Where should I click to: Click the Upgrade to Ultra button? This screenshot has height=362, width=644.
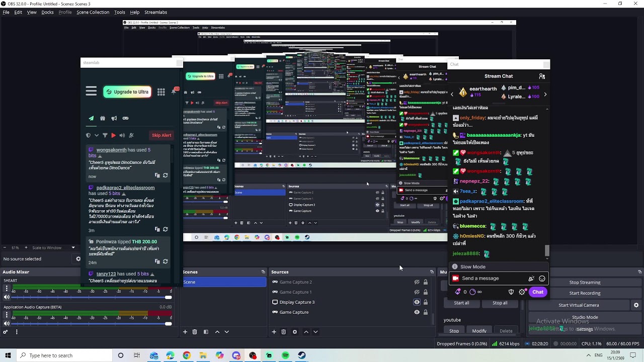point(127,92)
